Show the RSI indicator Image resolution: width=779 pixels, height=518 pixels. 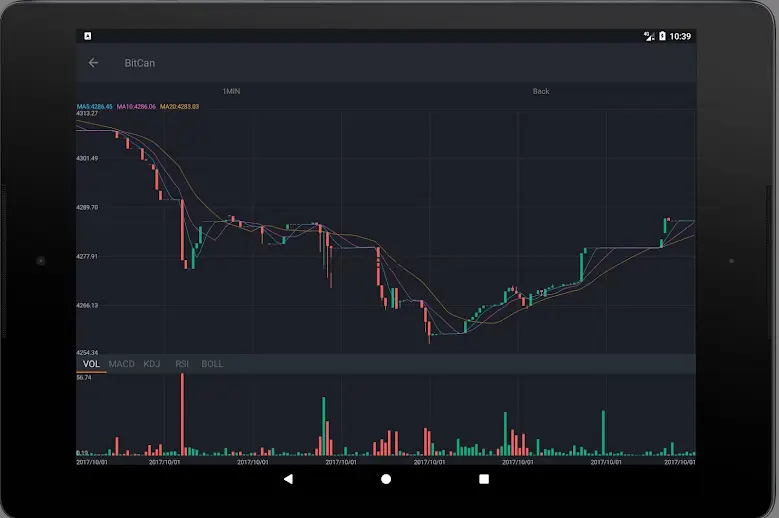click(x=182, y=364)
